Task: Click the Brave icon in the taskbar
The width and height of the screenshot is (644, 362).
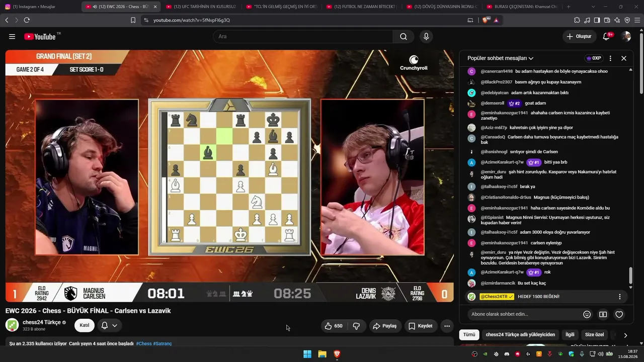Action: coord(337,354)
